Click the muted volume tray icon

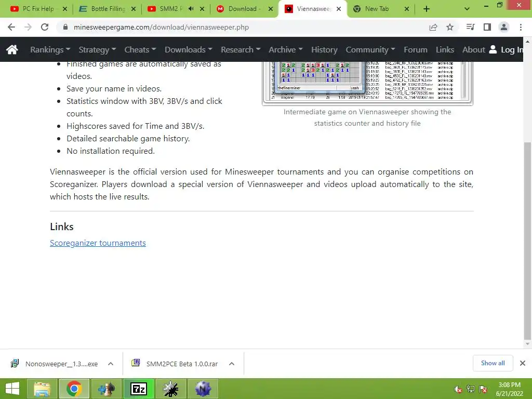[458, 389]
